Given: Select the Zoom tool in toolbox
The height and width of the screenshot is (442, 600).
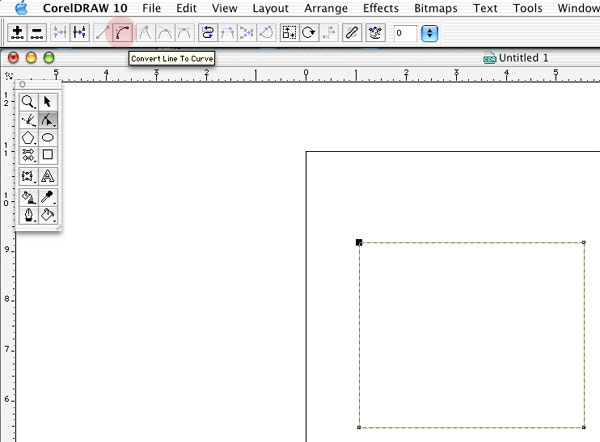Looking at the screenshot, I should (x=28, y=102).
